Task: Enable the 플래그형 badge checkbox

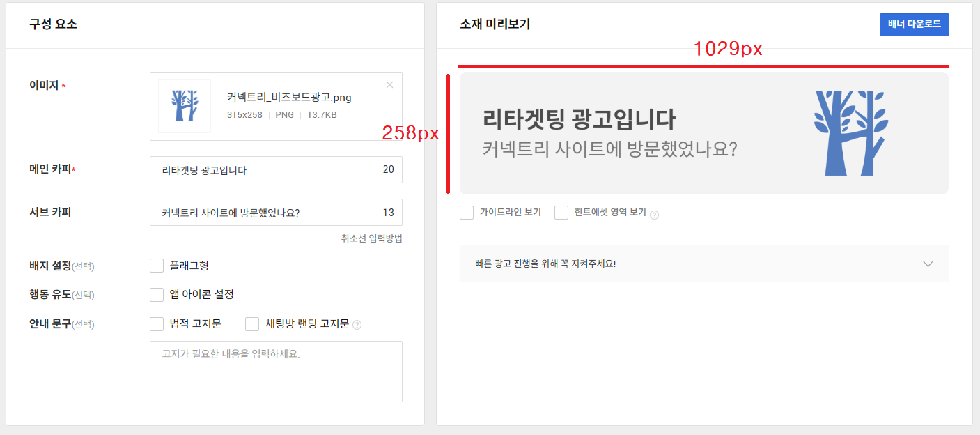Action: click(x=157, y=265)
